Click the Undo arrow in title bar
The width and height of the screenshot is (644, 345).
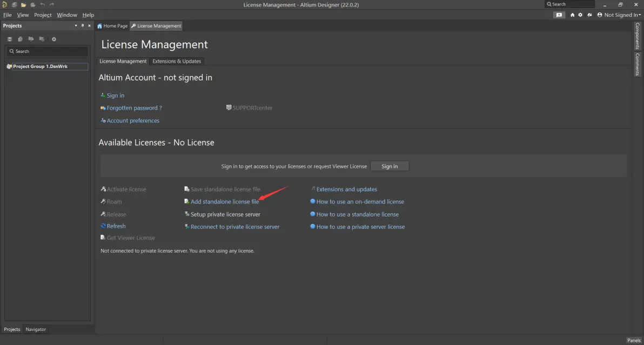(42, 4)
